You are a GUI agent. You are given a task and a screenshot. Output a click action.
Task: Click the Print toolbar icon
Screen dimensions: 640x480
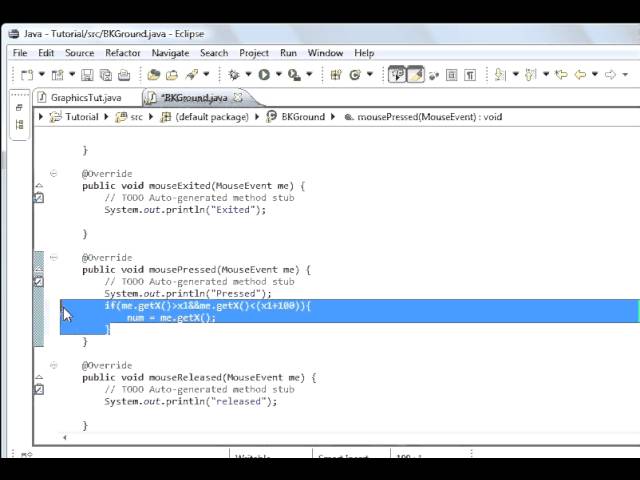[x=124, y=75]
